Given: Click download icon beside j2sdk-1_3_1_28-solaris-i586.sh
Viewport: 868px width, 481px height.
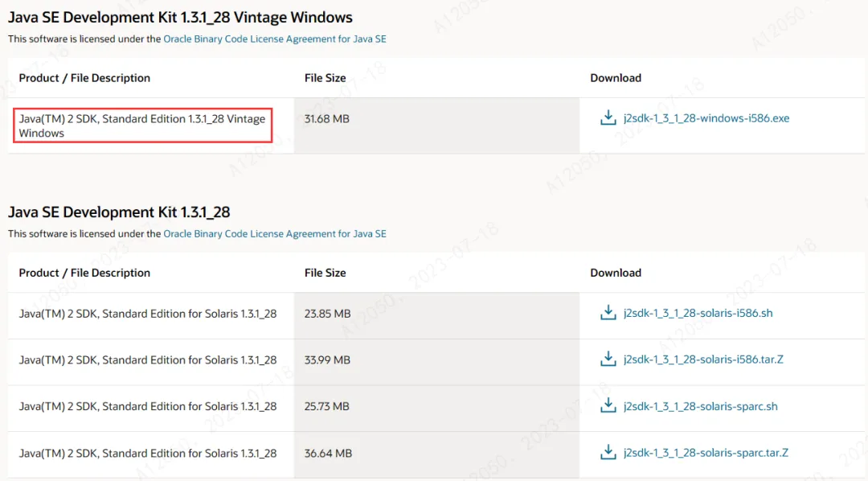Looking at the screenshot, I should tap(608, 313).
